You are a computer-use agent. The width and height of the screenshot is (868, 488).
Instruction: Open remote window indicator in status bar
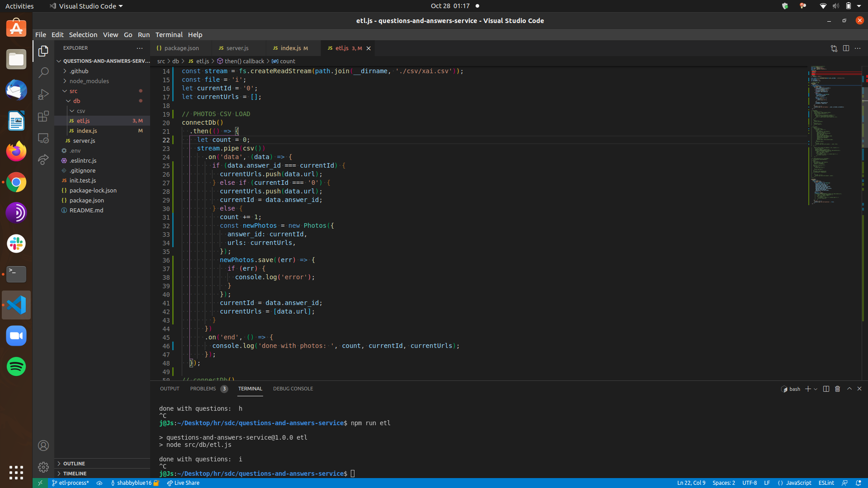click(x=40, y=483)
